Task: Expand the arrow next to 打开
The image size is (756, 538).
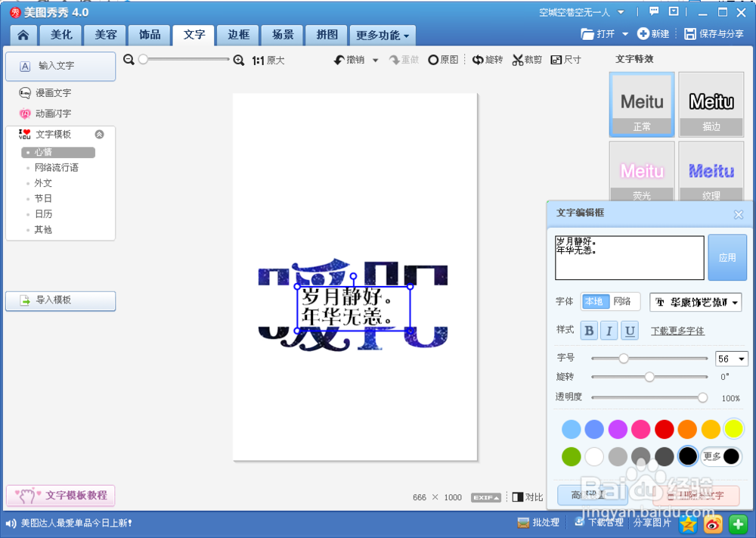Action: point(625,34)
